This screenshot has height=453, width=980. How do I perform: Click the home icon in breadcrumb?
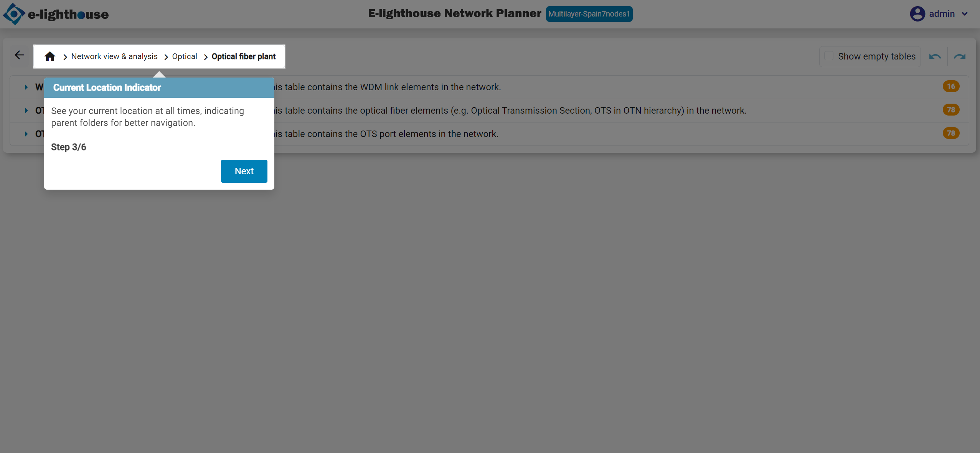coord(50,56)
